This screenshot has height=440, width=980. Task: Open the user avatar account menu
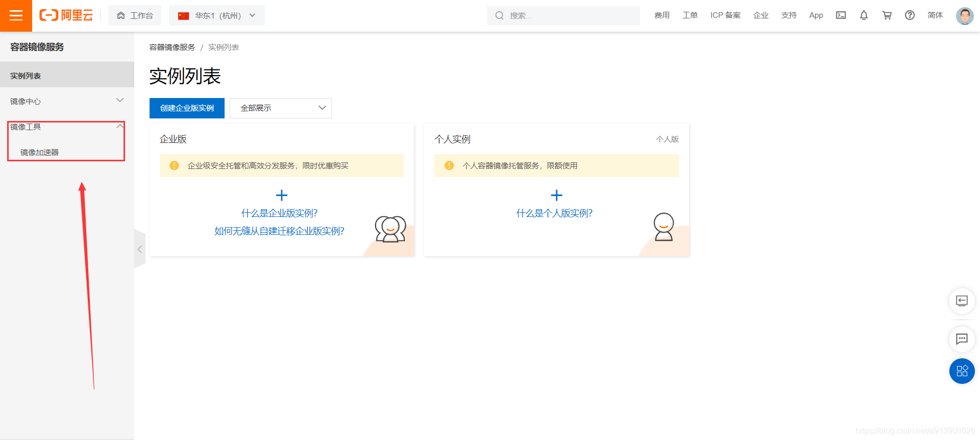pyautogui.click(x=965, y=16)
